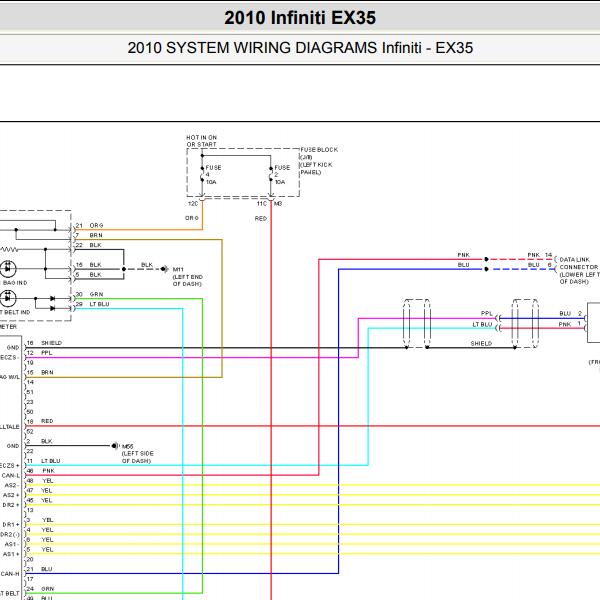The width and height of the screenshot is (600, 600).
Task: Click pin '2 BLK' on the control unit
Action: point(39,441)
